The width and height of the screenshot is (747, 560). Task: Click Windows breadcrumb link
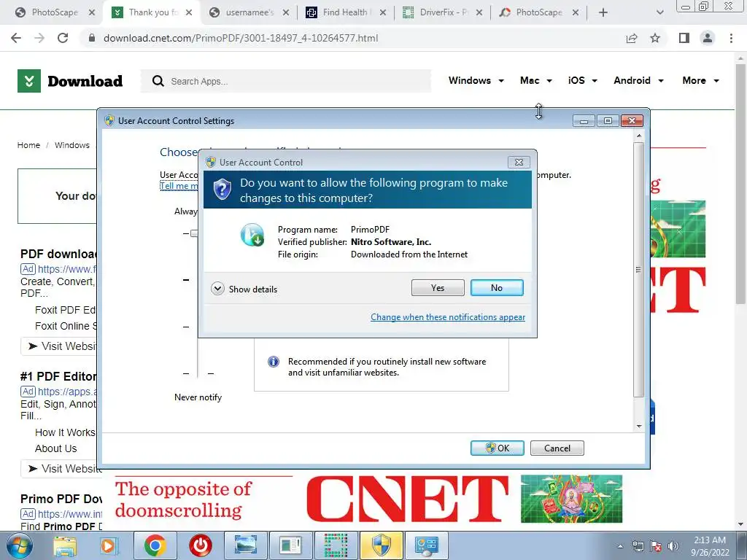72,145
